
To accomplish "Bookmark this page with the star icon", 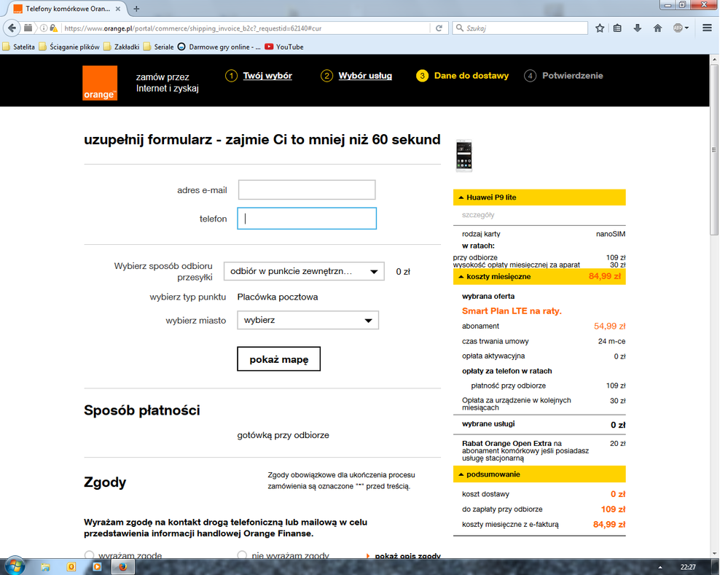I will tap(600, 28).
